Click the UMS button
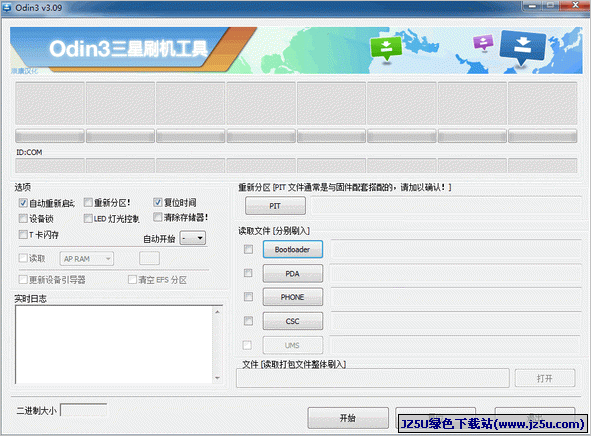This screenshot has height=436, width=591. pos(292,345)
